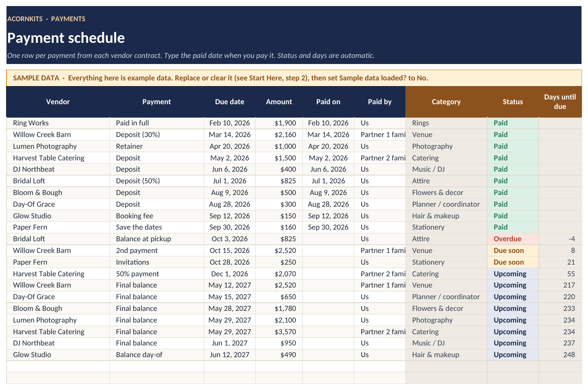Select the Days until due header

560,102
